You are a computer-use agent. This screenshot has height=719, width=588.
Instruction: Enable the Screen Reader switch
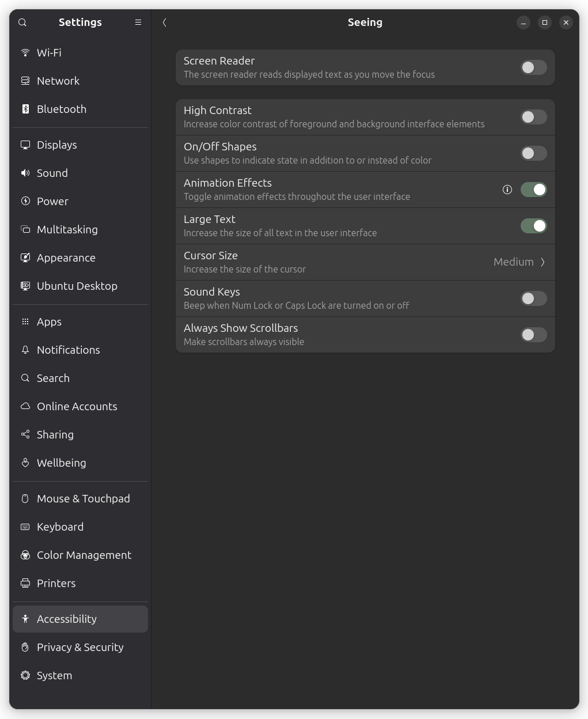[x=533, y=67]
